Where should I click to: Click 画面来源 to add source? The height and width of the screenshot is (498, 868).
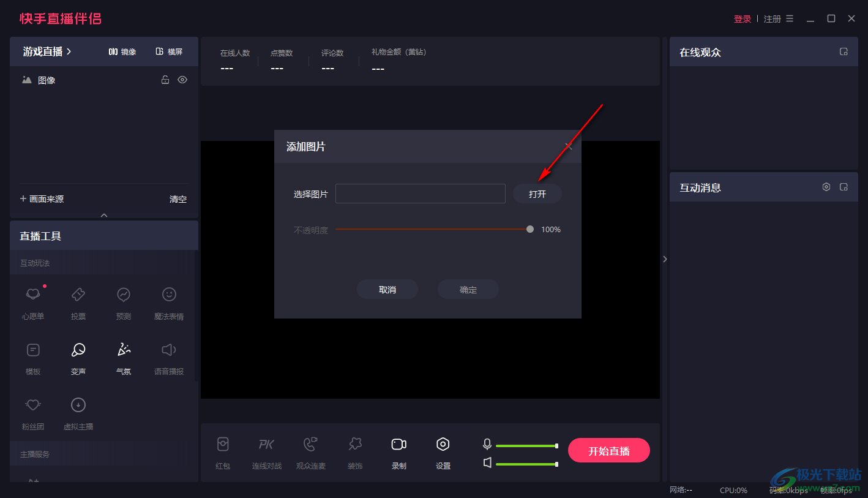(42, 199)
